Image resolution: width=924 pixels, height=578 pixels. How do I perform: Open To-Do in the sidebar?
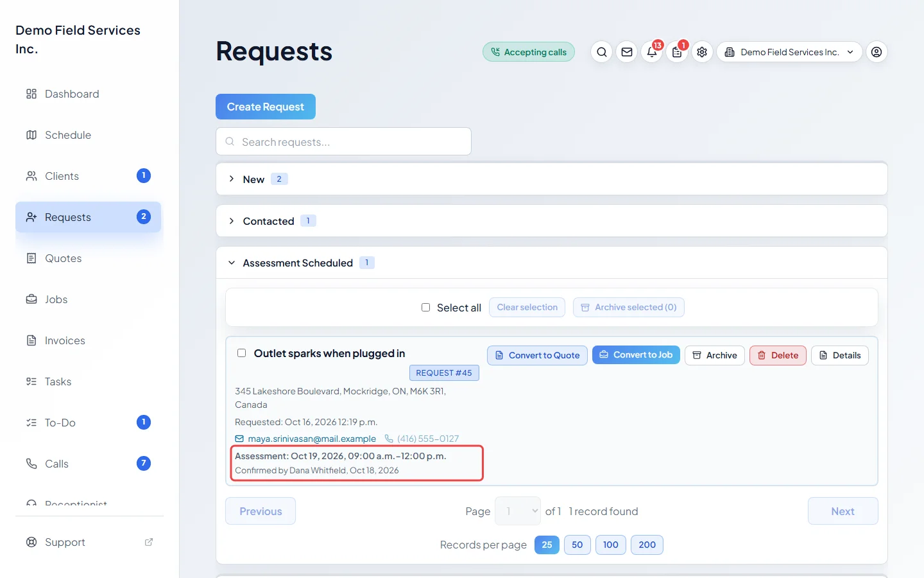pos(88,423)
